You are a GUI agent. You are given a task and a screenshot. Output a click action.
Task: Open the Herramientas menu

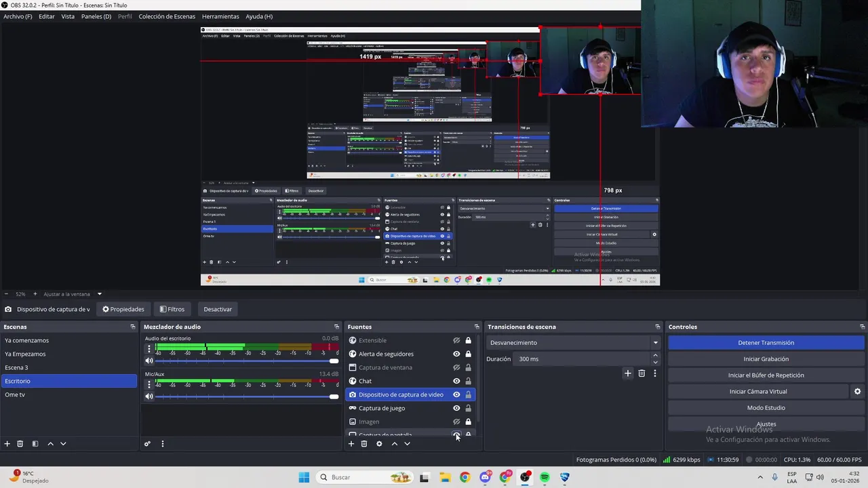tap(220, 16)
